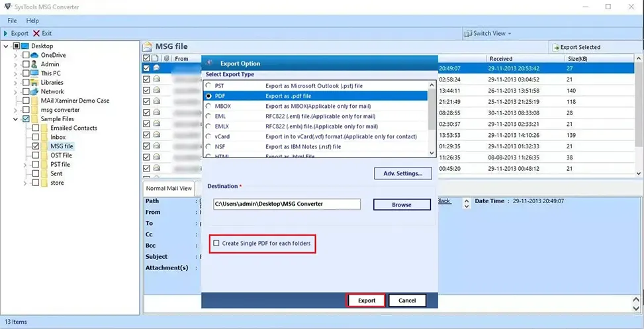Viewport: 644px width, 329px height.
Task: Select the PST export radio button
Action: pos(209,86)
